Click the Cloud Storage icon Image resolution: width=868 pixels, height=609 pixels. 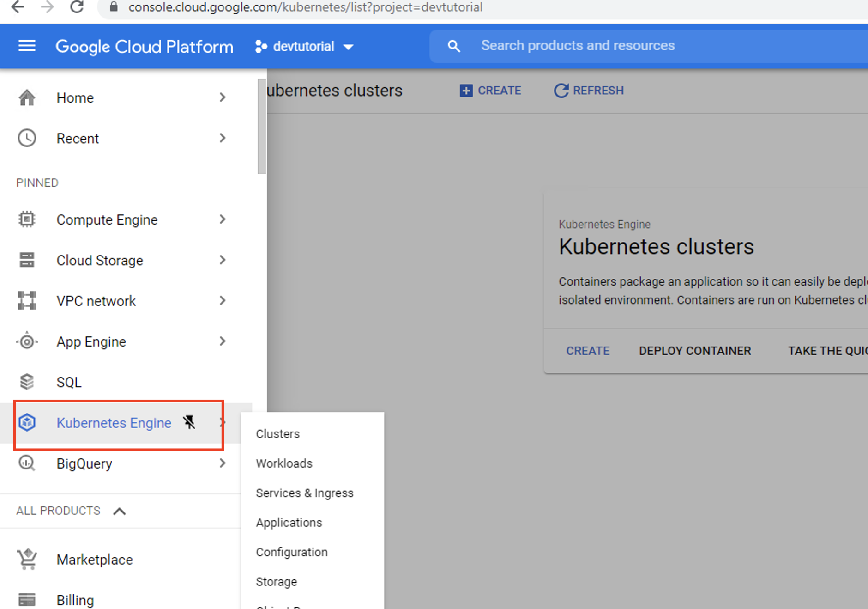pyautogui.click(x=27, y=260)
